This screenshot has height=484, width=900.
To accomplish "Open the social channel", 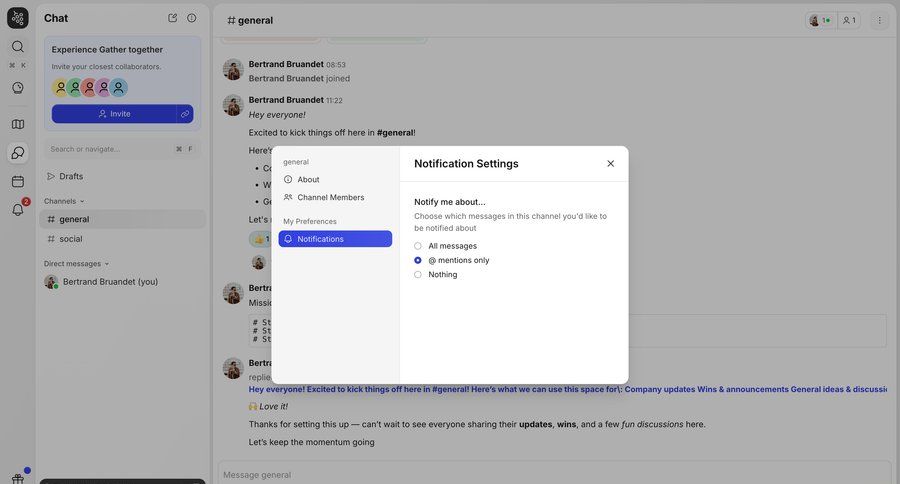I will coord(122,239).
